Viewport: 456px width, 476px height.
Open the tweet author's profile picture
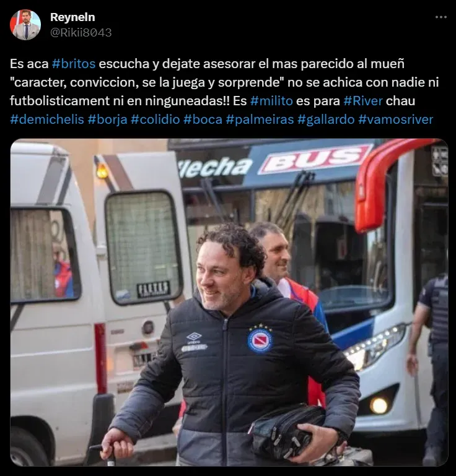click(x=25, y=25)
